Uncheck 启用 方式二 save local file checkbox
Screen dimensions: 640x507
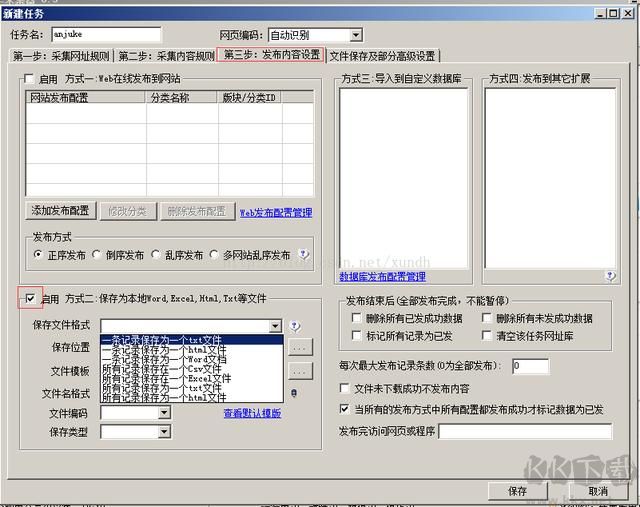pyautogui.click(x=30, y=298)
